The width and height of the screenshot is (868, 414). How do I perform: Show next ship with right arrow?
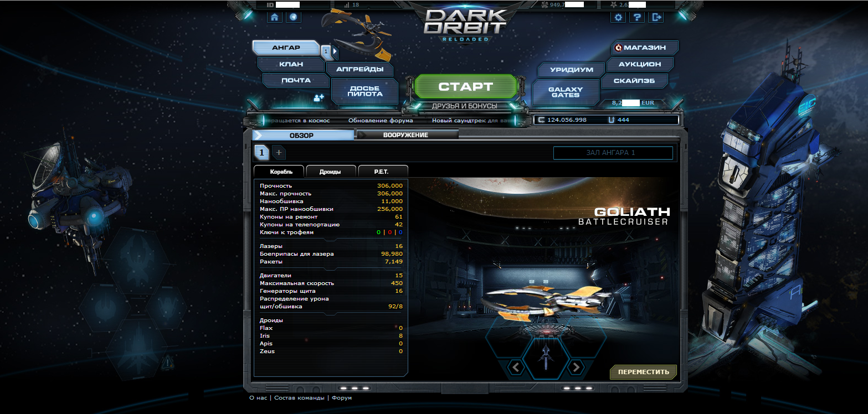click(576, 366)
